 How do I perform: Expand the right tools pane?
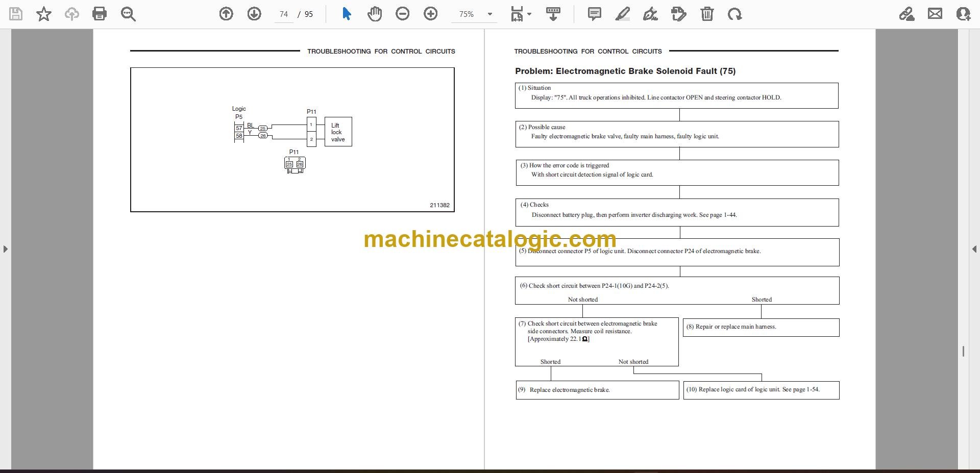click(974, 249)
